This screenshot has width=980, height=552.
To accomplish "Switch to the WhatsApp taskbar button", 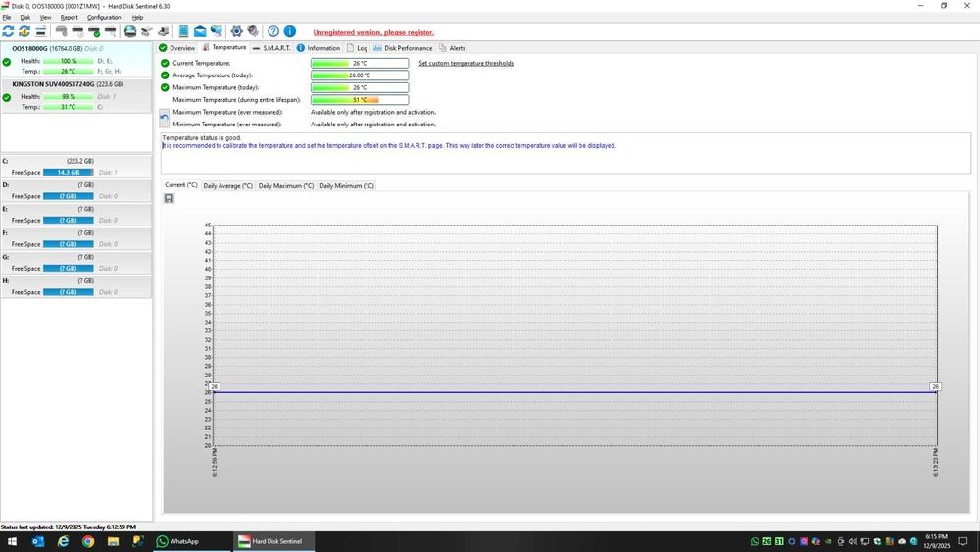I will 192,541.
